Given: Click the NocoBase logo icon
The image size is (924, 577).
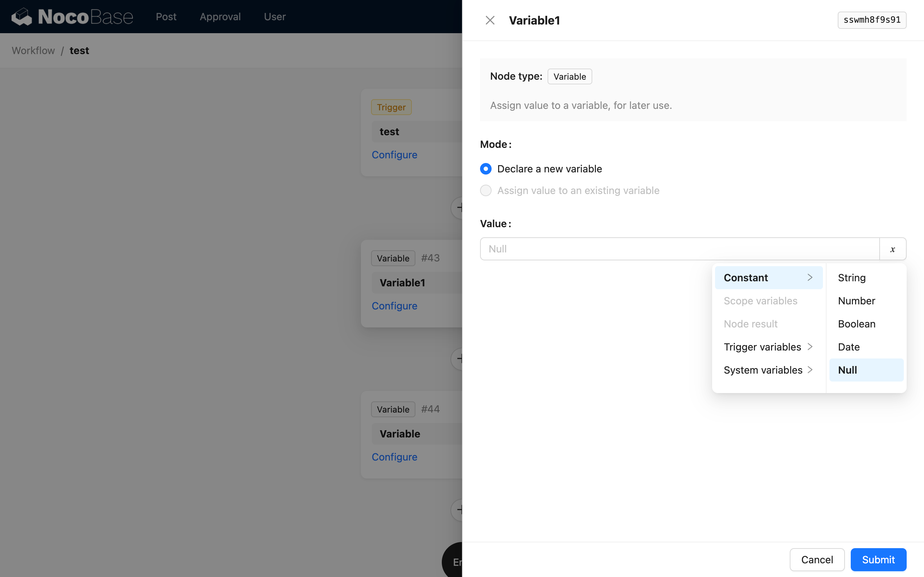Looking at the screenshot, I should (x=22, y=17).
